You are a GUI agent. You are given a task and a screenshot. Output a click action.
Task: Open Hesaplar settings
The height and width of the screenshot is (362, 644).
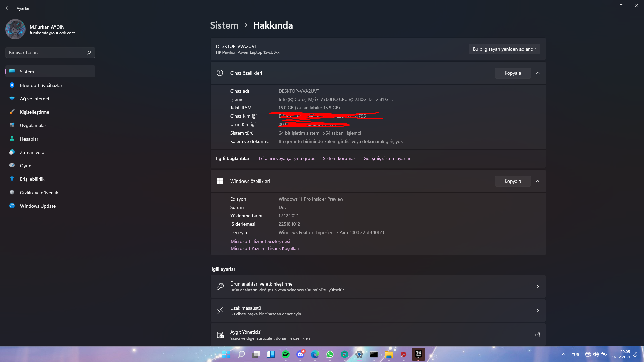click(x=50, y=139)
